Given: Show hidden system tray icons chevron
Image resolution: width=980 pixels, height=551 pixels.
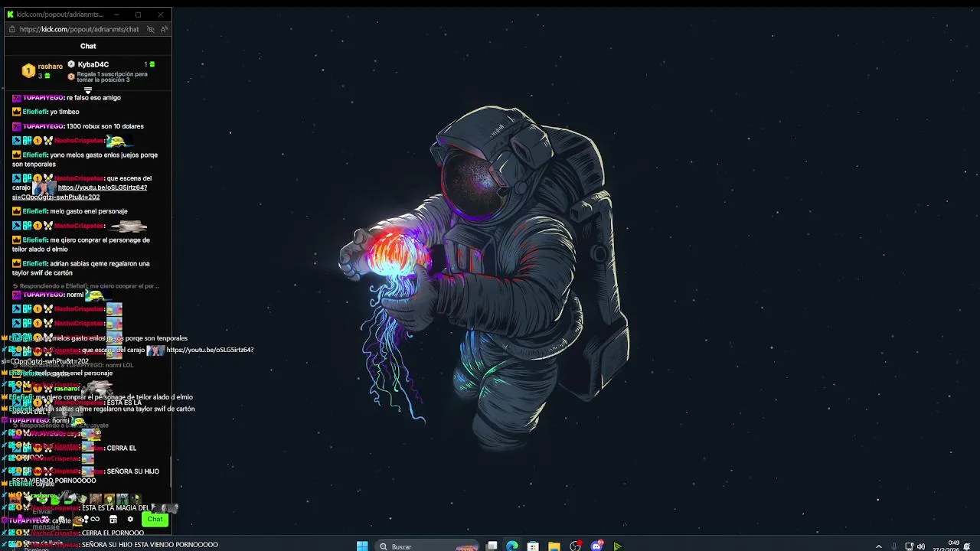Looking at the screenshot, I should 878,546.
